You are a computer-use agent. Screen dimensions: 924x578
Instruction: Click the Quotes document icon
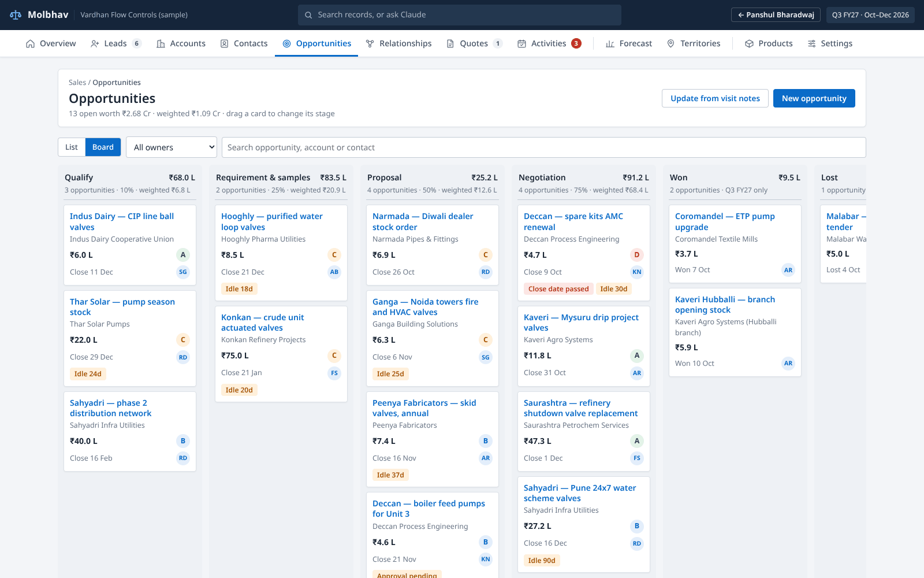click(450, 44)
